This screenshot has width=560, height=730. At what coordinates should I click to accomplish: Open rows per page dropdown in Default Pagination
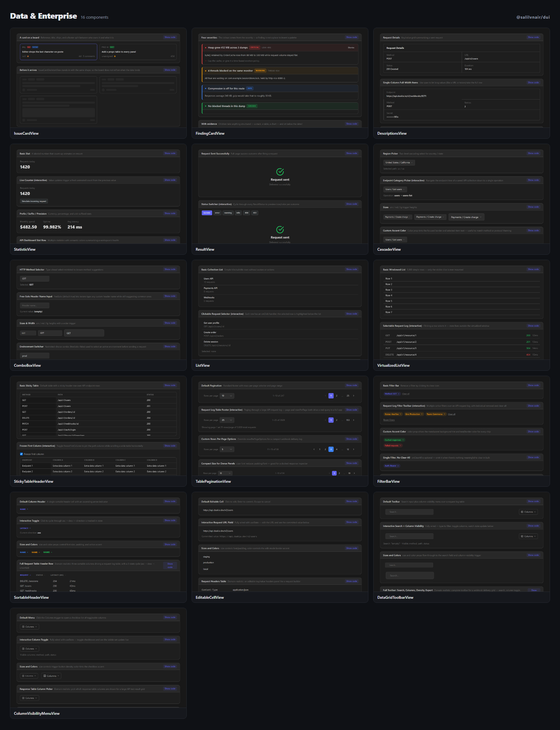(227, 396)
